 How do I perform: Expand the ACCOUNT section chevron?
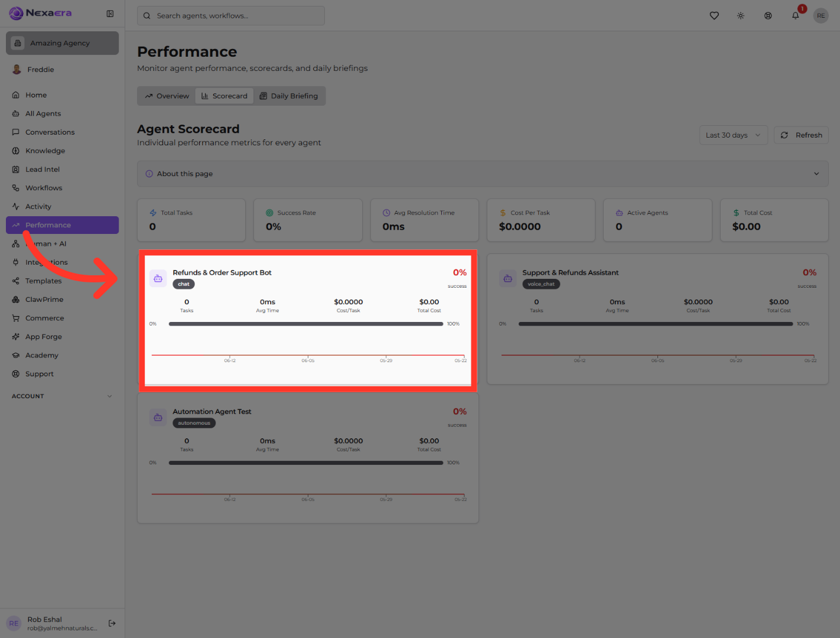(109, 396)
